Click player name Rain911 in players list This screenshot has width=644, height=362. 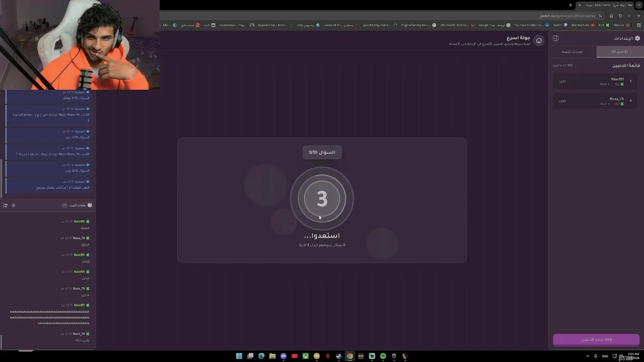617,79
